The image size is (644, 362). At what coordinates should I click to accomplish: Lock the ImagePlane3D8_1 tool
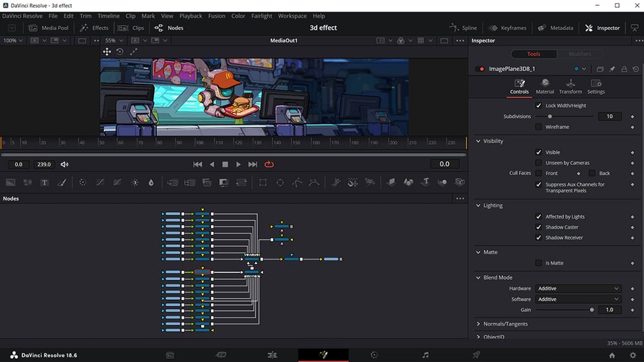[624, 69]
